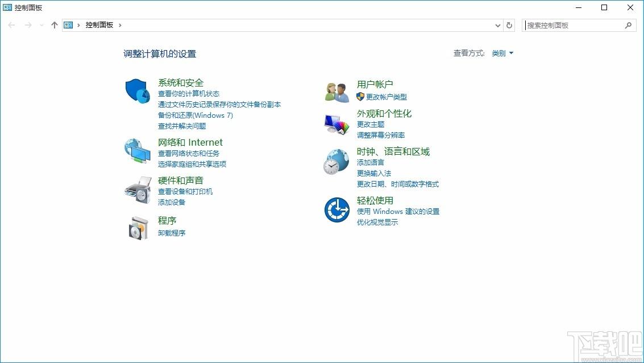This screenshot has width=644, height=363.
Task: Expand chevron after 控制面板 breadcrumb
Action: tap(120, 25)
